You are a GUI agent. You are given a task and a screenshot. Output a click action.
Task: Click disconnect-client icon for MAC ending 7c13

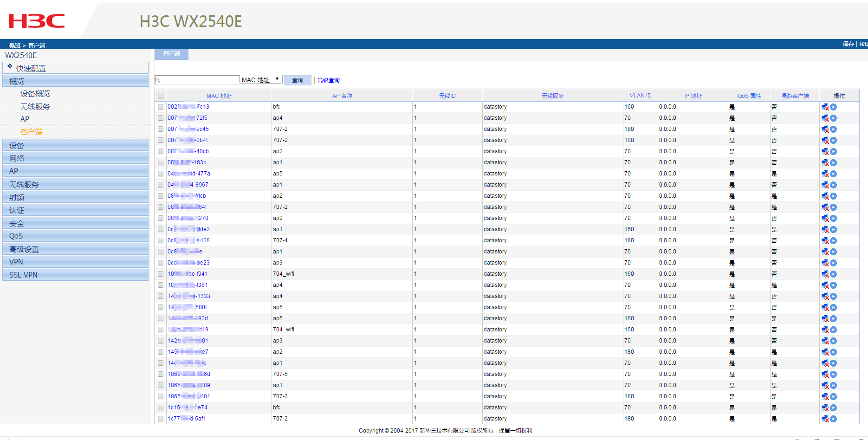point(825,107)
